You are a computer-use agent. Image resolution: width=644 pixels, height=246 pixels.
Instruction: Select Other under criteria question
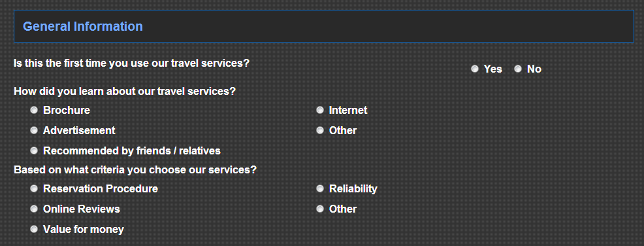point(320,209)
